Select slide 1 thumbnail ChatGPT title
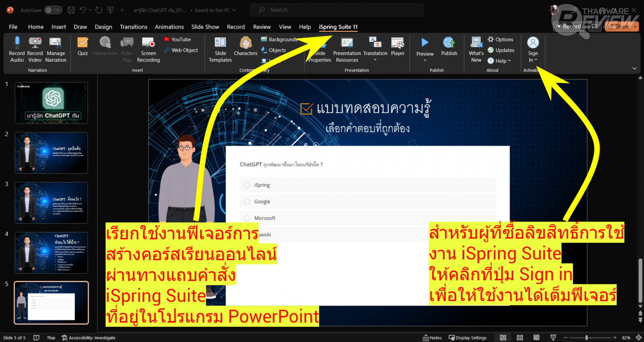Viewport: 644px width, 342px height. [51, 103]
